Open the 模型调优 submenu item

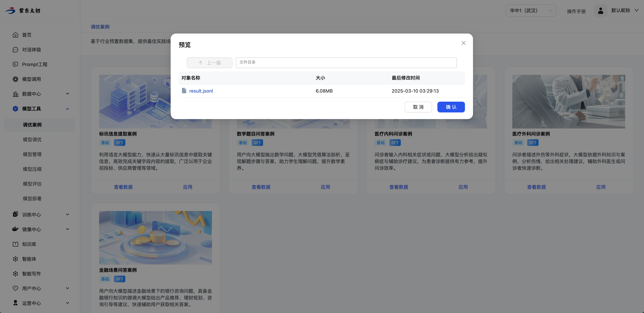pyautogui.click(x=32, y=140)
